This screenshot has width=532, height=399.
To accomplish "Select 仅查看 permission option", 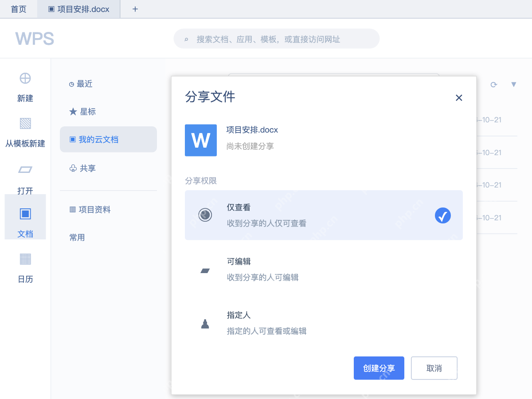I will coord(324,215).
